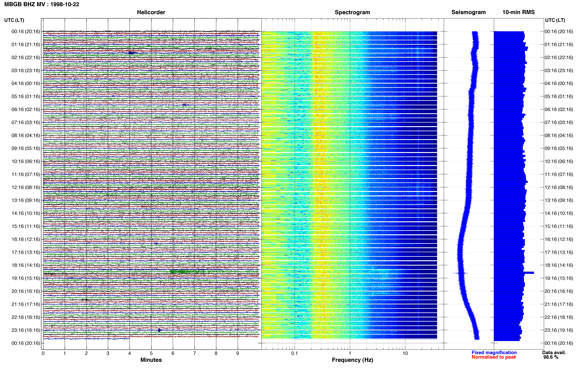The height and width of the screenshot is (368, 588).
Task: Click 09:16 (05:16) on the right time axis
Action: tap(559, 148)
